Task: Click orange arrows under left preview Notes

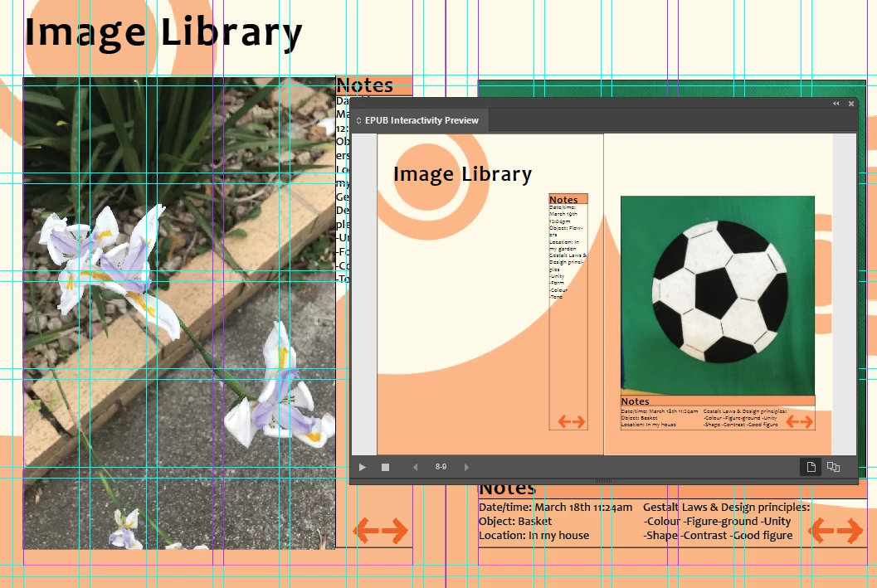Action: click(x=571, y=421)
